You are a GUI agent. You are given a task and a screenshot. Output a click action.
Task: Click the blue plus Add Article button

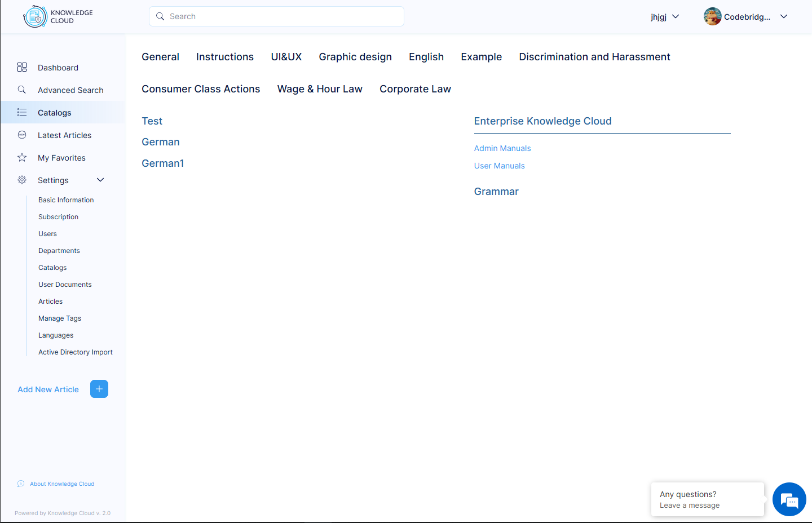pos(99,389)
